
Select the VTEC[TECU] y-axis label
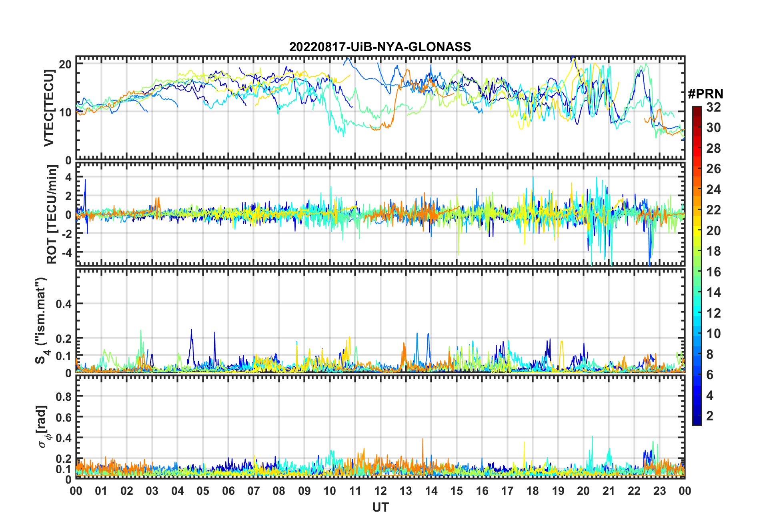49,108
